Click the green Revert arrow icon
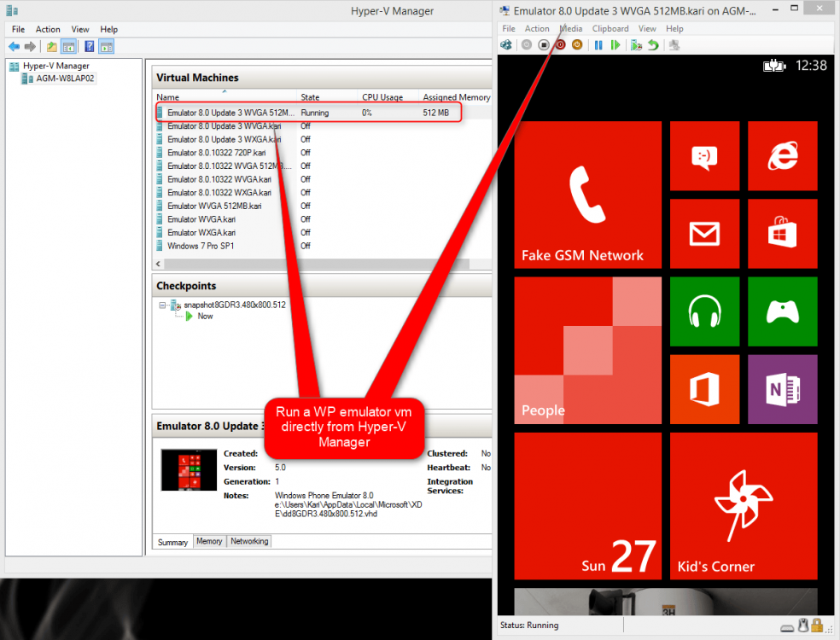This screenshot has height=640, width=840. coord(653,45)
